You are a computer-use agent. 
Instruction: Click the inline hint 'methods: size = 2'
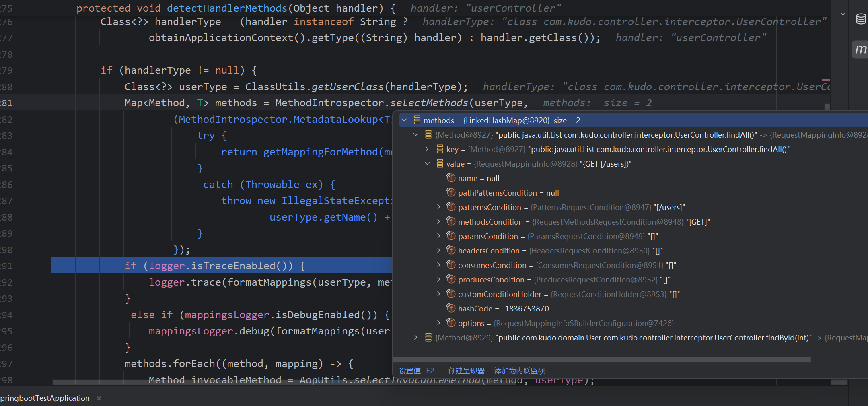pyautogui.click(x=597, y=103)
